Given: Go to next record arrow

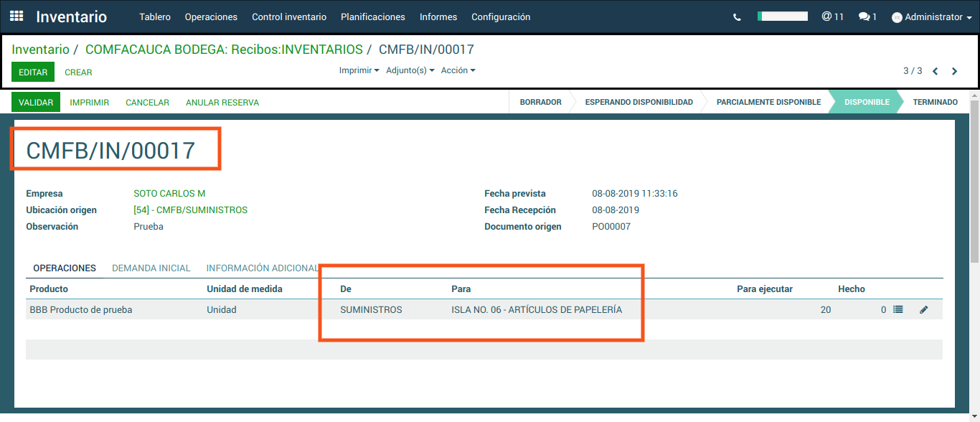Looking at the screenshot, I should tap(954, 71).
